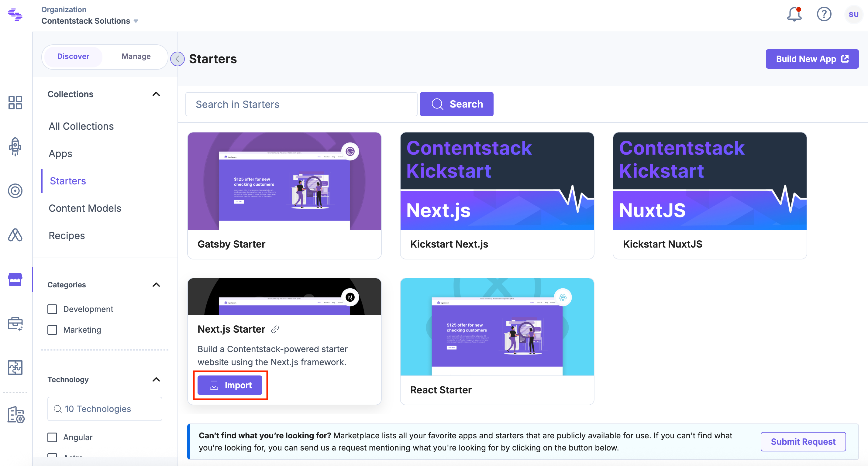Collapse the Collections section
The width and height of the screenshot is (868, 466).
[x=156, y=94]
